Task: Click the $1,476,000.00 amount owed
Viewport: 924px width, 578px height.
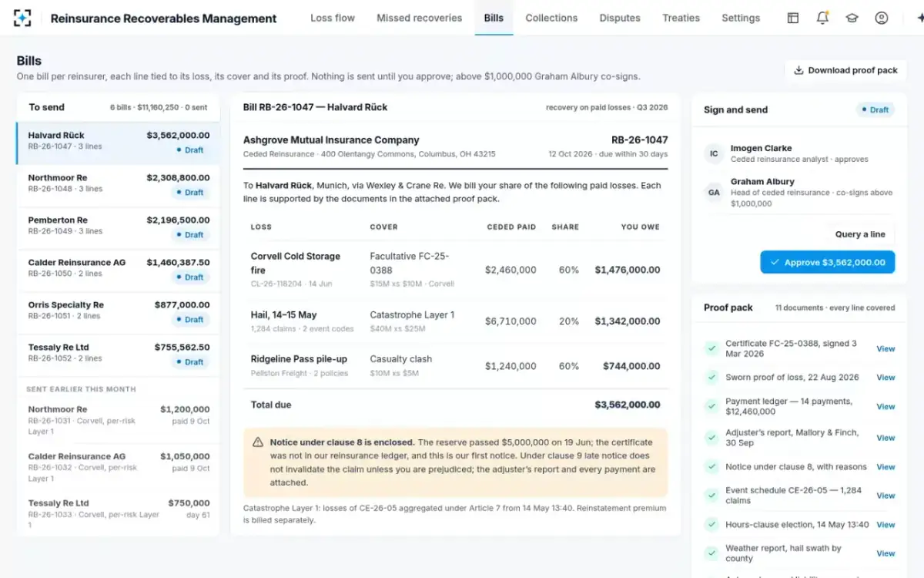Action: click(627, 270)
